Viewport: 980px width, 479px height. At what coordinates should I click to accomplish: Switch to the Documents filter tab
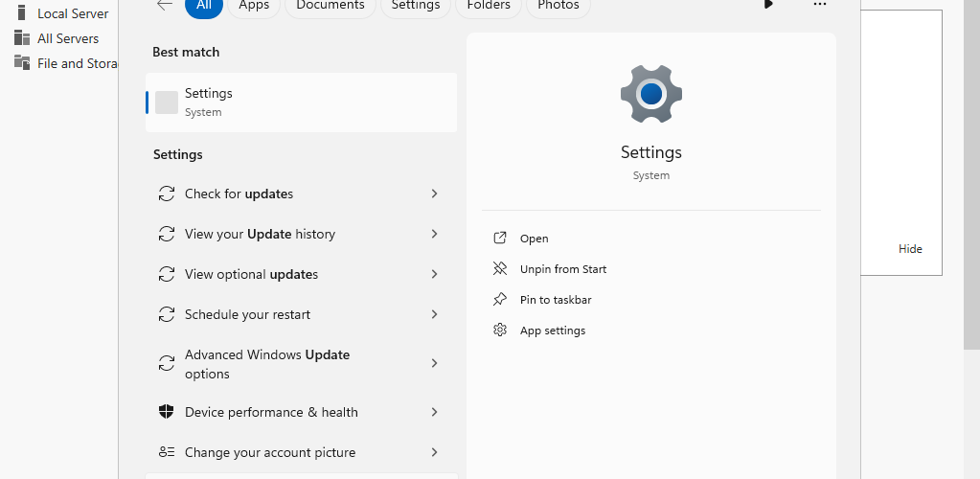click(x=330, y=7)
